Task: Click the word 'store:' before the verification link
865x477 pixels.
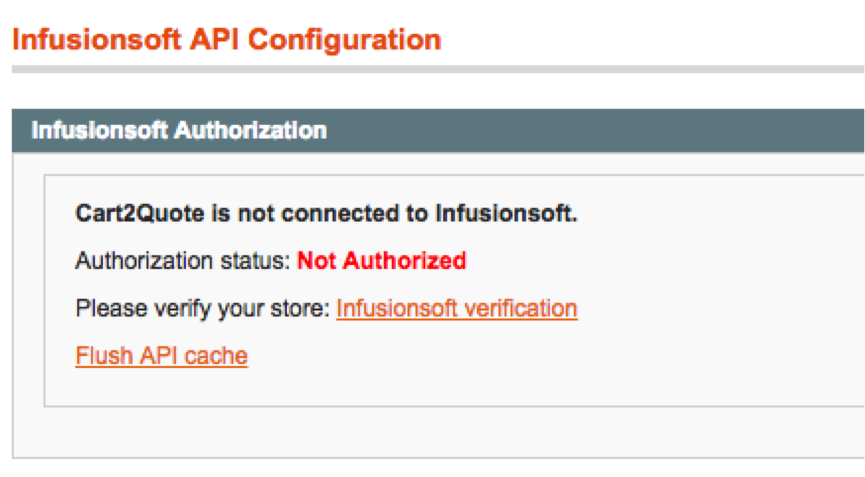Action: (301, 308)
